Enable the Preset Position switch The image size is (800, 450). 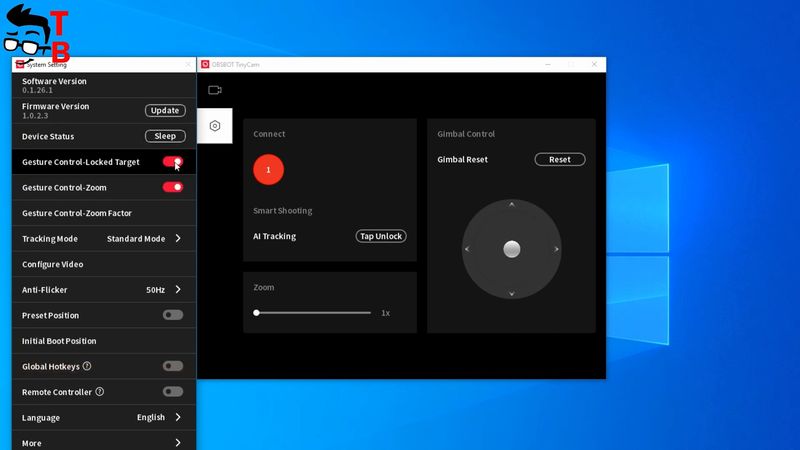click(x=173, y=315)
